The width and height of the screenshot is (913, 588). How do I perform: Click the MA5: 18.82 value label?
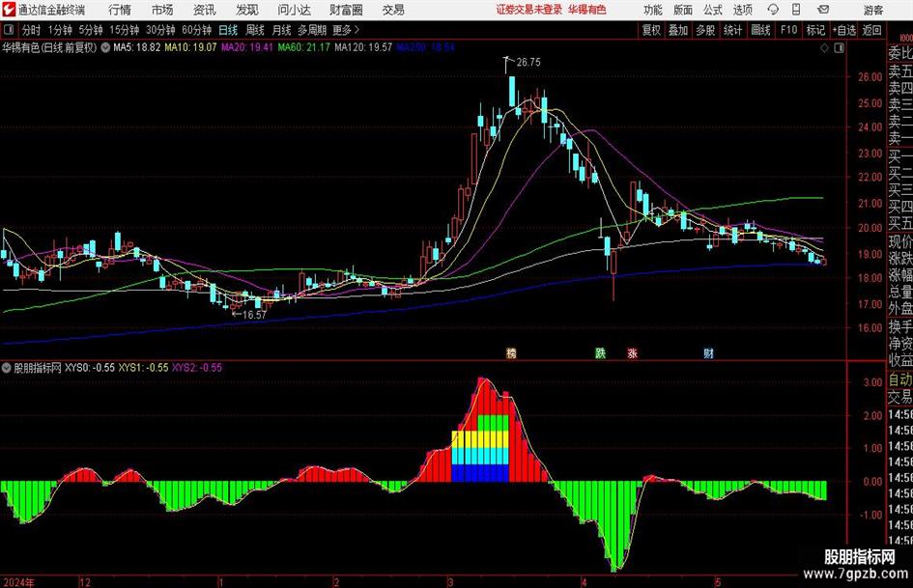tap(136, 47)
